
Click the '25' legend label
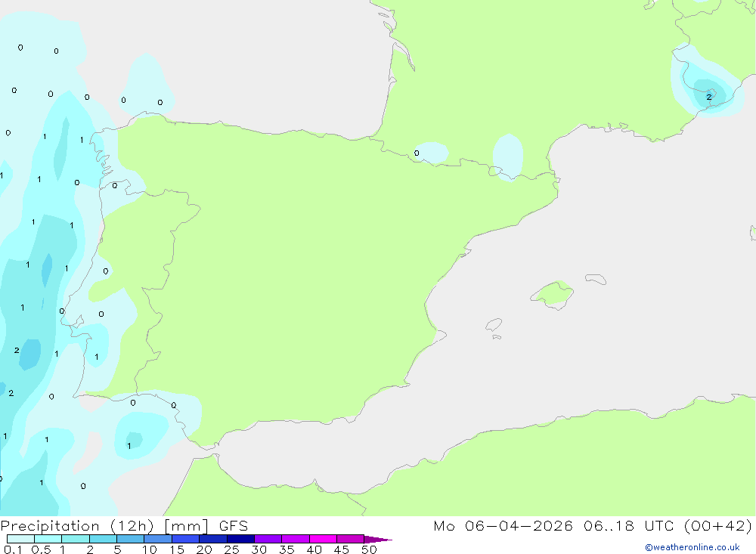click(231, 549)
